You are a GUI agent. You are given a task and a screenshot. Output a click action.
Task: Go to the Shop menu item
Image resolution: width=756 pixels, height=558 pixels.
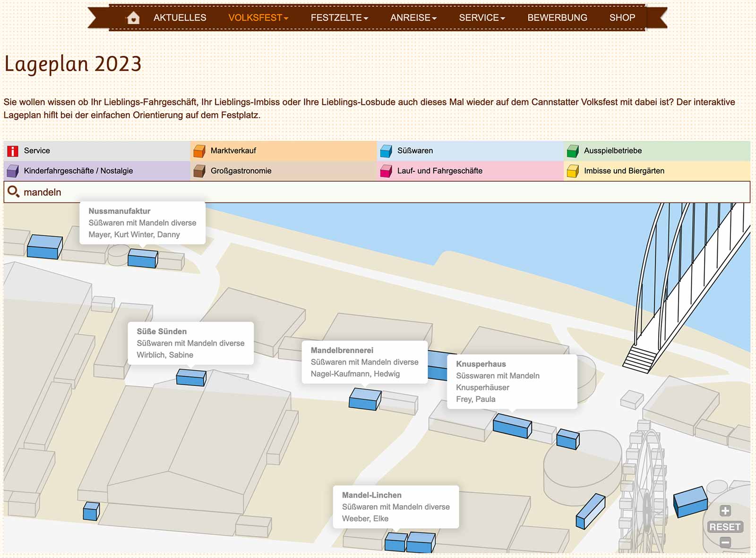(x=622, y=18)
